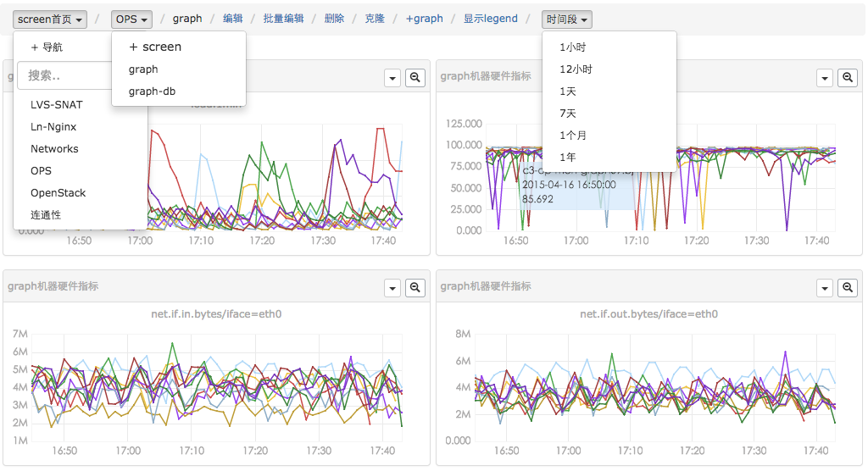Zoom the net.if.out.bytes graph with magnifier

tap(848, 288)
